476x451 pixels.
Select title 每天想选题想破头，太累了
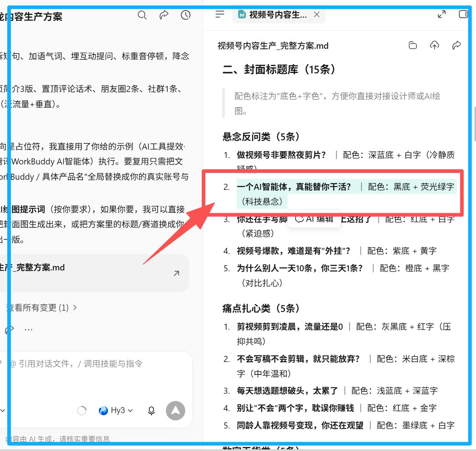[x=287, y=391]
